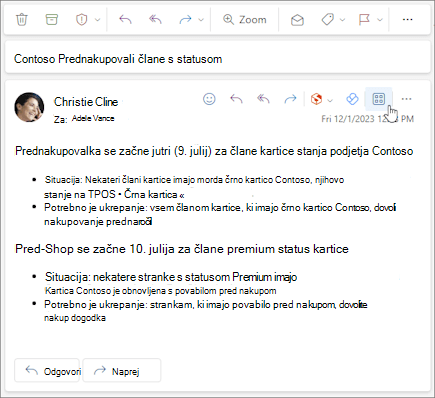Click the Naprej forward button
435x398 pixels.
coord(122,370)
